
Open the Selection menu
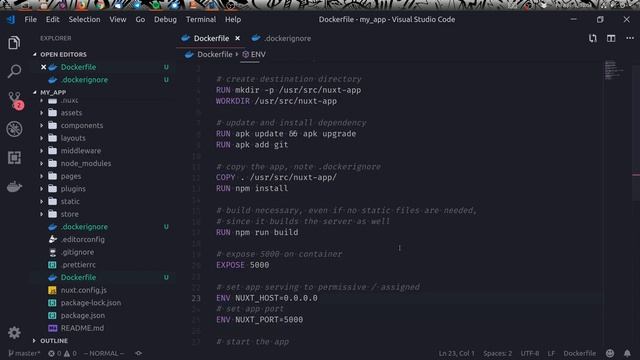tap(84, 20)
